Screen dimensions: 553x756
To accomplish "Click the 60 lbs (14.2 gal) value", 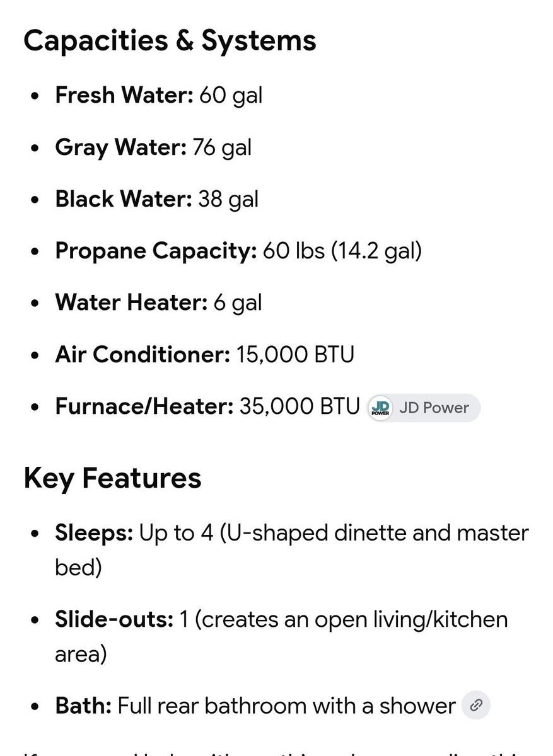I will (342, 251).
